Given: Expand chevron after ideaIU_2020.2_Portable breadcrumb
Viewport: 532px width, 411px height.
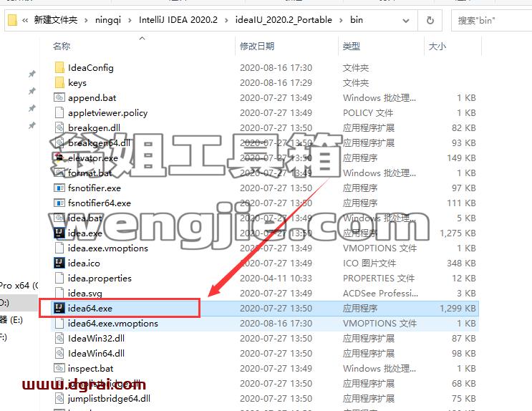Looking at the screenshot, I should [341, 20].
